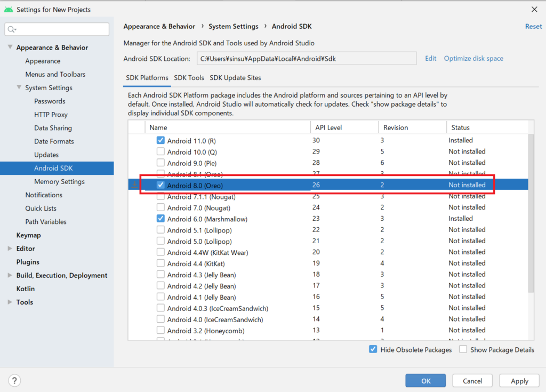Close the Settings for New Projects dialog
This screenshot has width=546, height=392.
pos(534,10)
